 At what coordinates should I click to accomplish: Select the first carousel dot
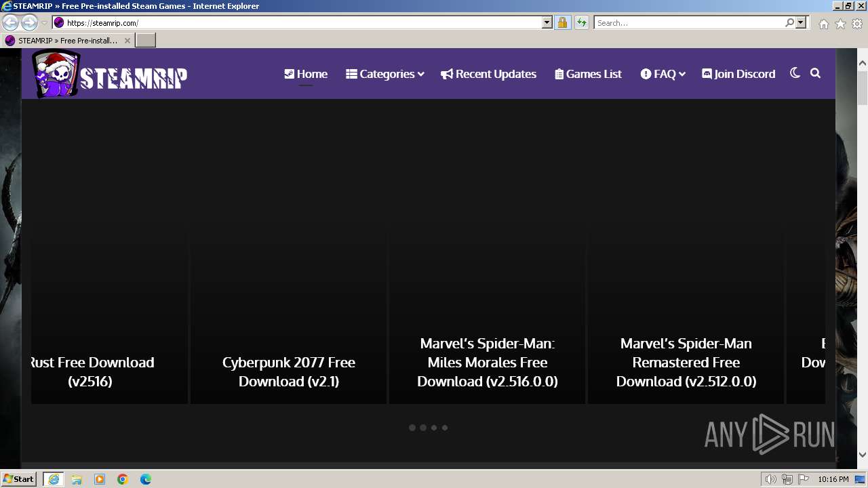(412, 428)
